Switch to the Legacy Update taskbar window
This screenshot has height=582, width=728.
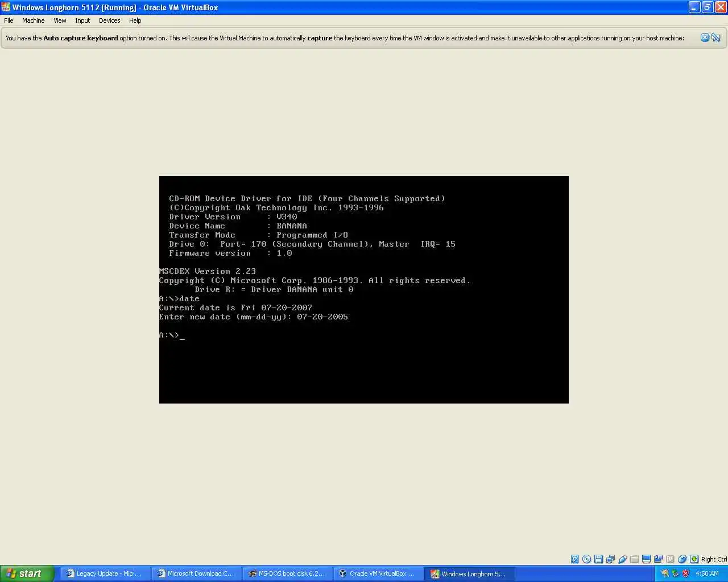106,573
